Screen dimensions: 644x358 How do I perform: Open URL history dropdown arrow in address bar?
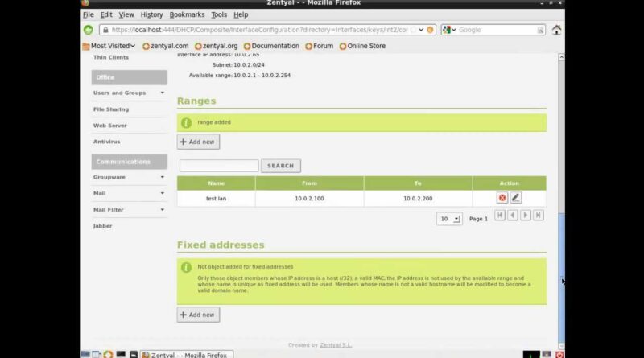(421, 30)
